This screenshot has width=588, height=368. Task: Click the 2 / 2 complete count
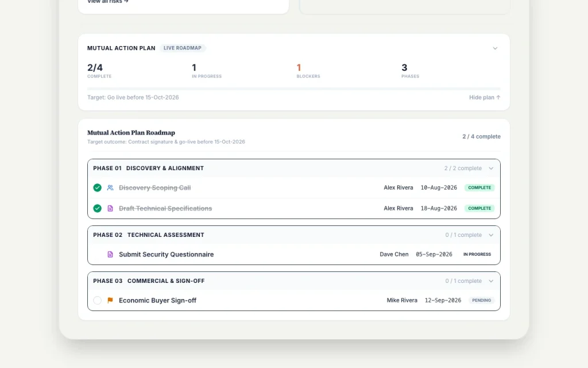pos(463,168)
